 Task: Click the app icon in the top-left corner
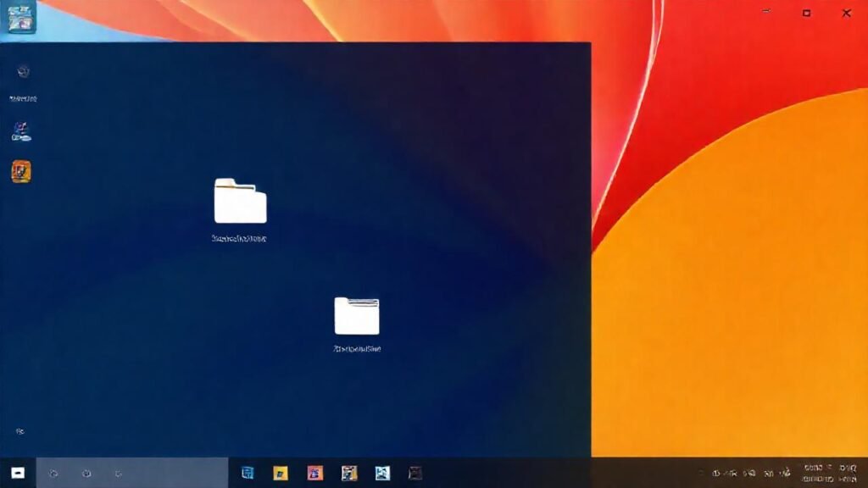20,17
